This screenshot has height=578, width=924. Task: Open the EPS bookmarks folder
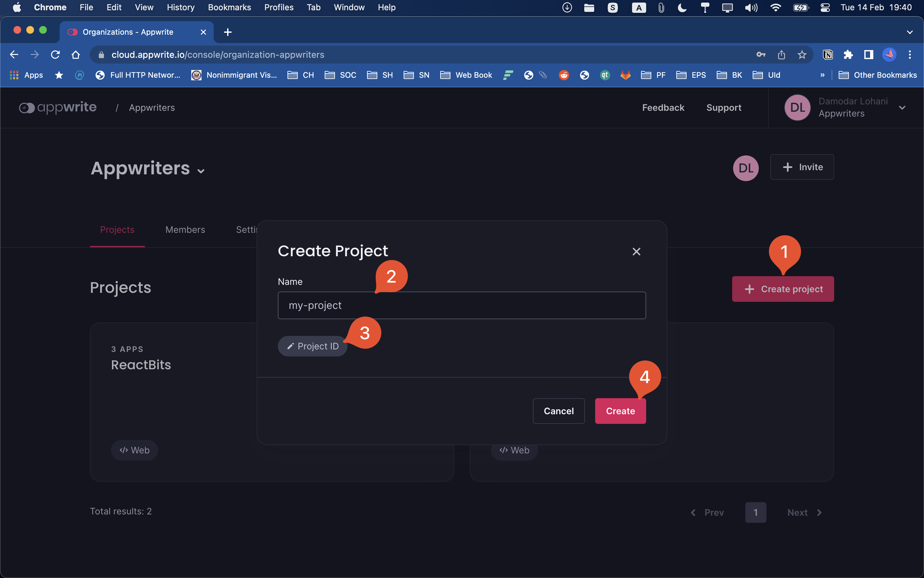[691, 75]
